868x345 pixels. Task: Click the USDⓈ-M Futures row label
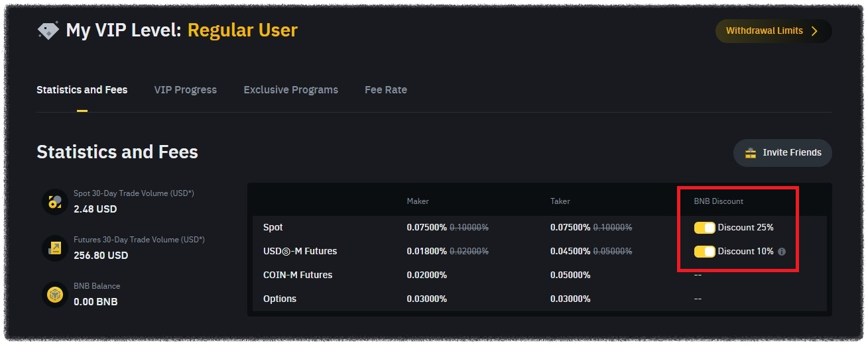coord(300,252)
